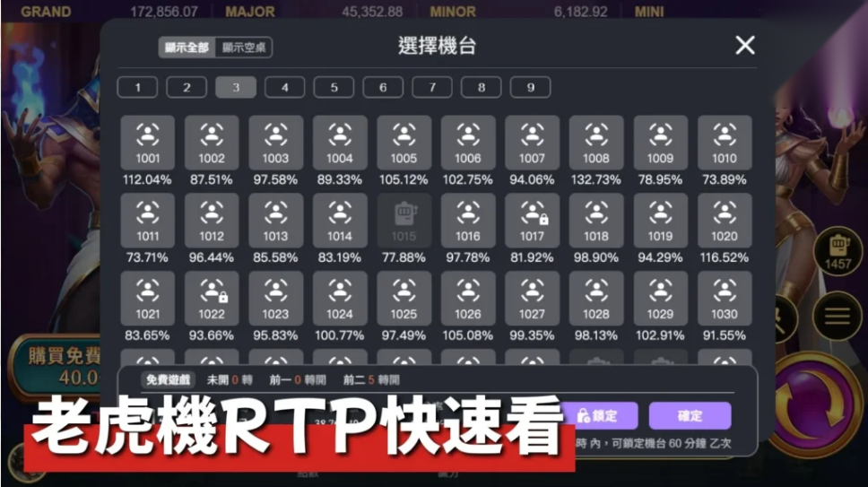Toggle 顯示全部 to show all machines

187,48
